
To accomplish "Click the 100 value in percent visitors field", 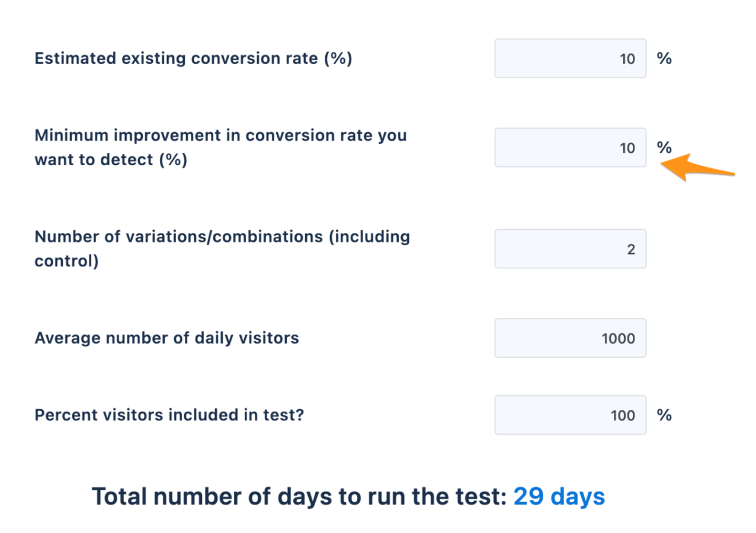I will point(623,416).
